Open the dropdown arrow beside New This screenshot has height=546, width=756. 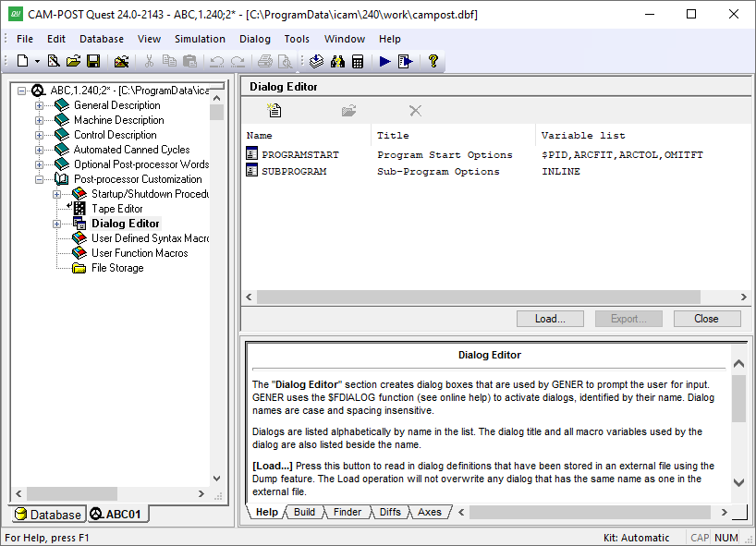point(37,61)
